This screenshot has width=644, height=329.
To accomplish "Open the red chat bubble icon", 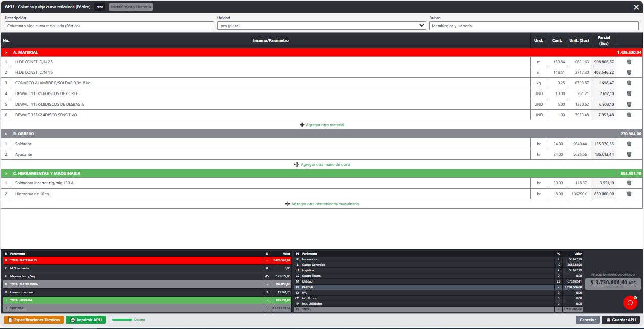I will (630, 302).
